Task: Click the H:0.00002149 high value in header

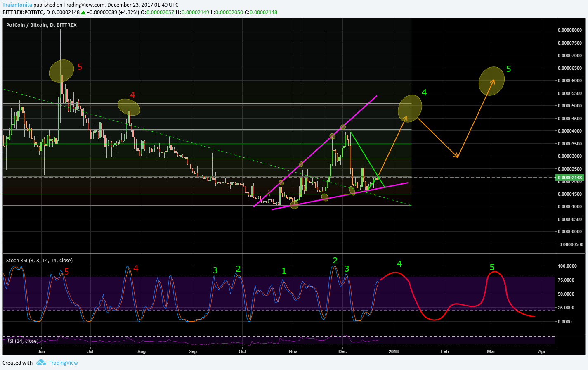Action: click(192, 12)
